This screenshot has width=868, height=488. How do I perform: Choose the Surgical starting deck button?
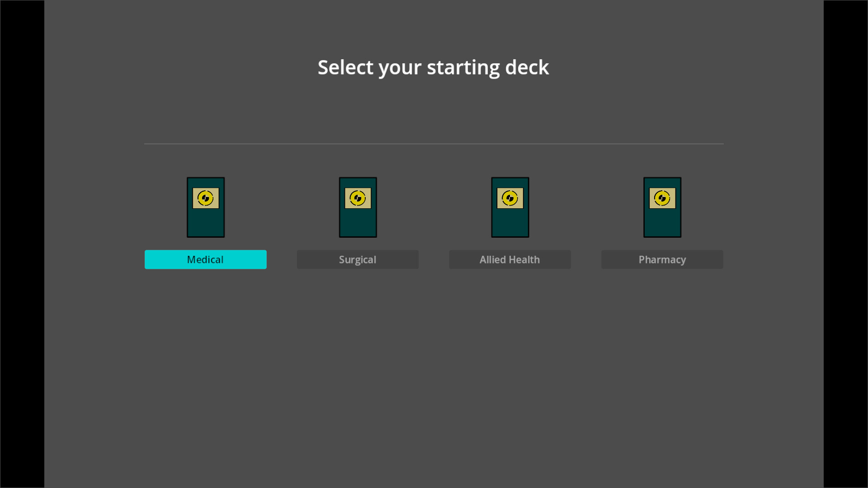point(358,259)
